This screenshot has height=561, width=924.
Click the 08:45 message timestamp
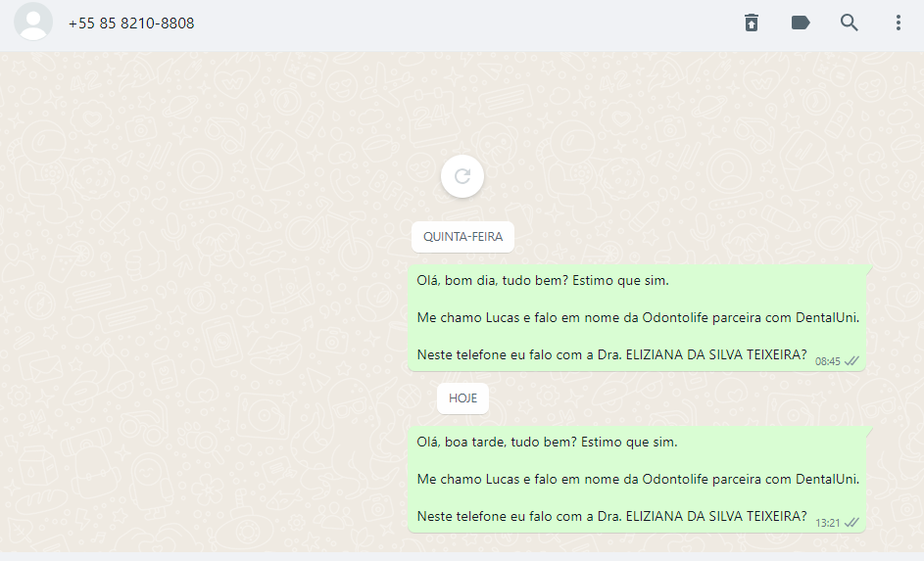pyautogui.click(x=827, y=361)
